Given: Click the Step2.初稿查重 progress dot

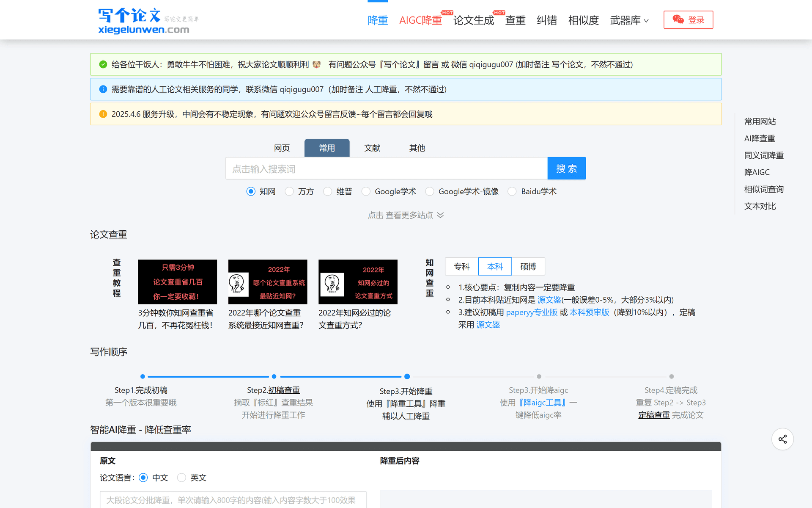Looking at the screenshot, I should click(274, 376).
